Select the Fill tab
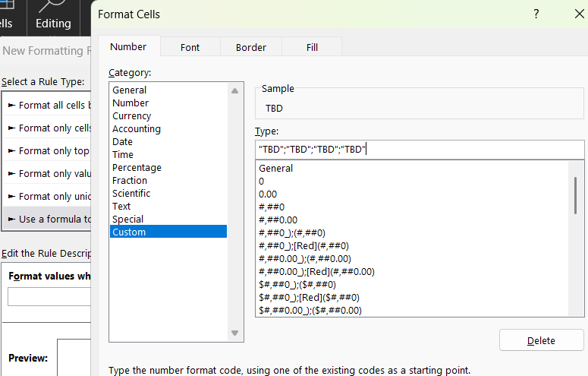Image resolution: width=588 pixels, height=376 pixels. coord(312,47)
